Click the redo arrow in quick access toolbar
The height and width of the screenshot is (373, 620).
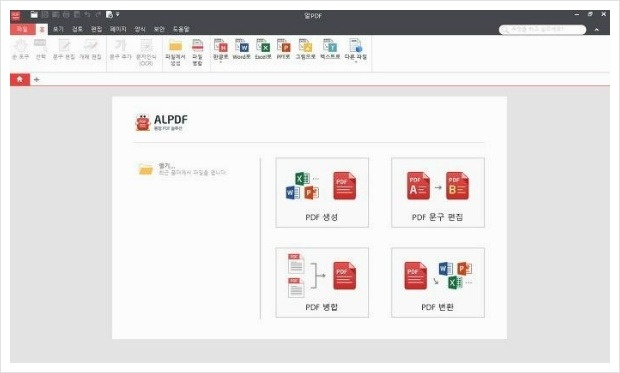pyautogui.click(x=98, y=15)
